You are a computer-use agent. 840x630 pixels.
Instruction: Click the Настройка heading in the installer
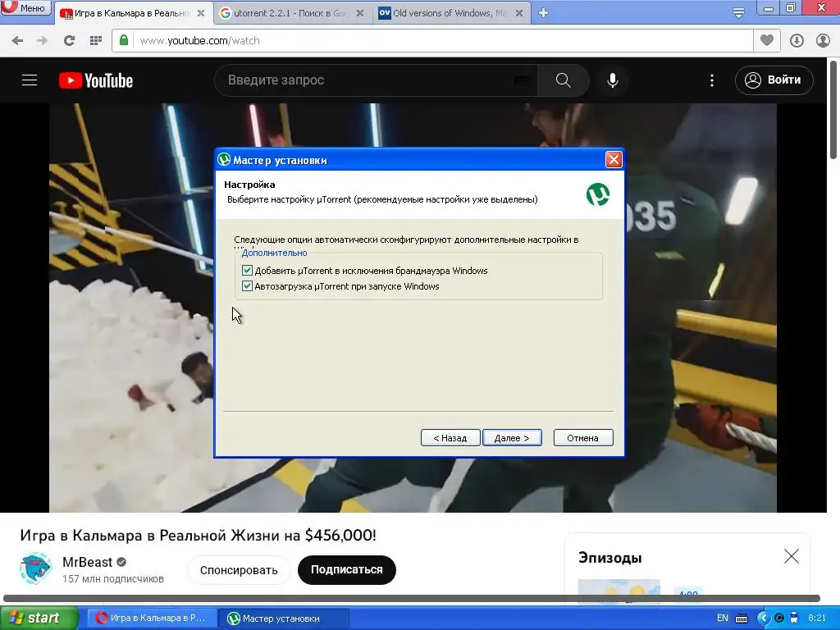pos(249,185)
